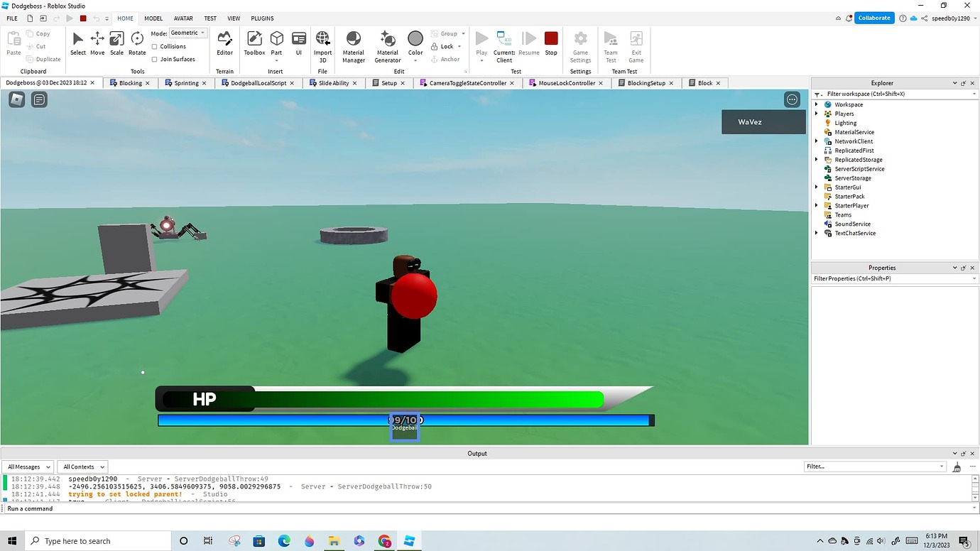
Task: Click the Windows taskbar search box
Action: (99, 541)
